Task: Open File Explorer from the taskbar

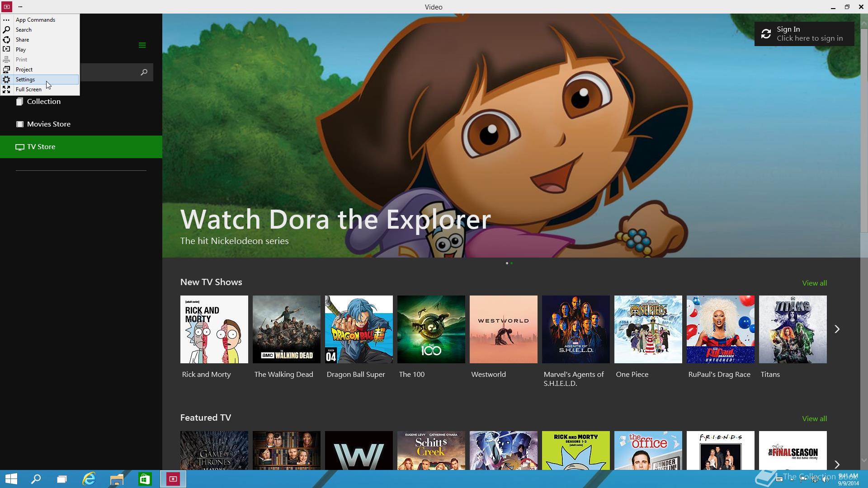Action: [117, 479]
